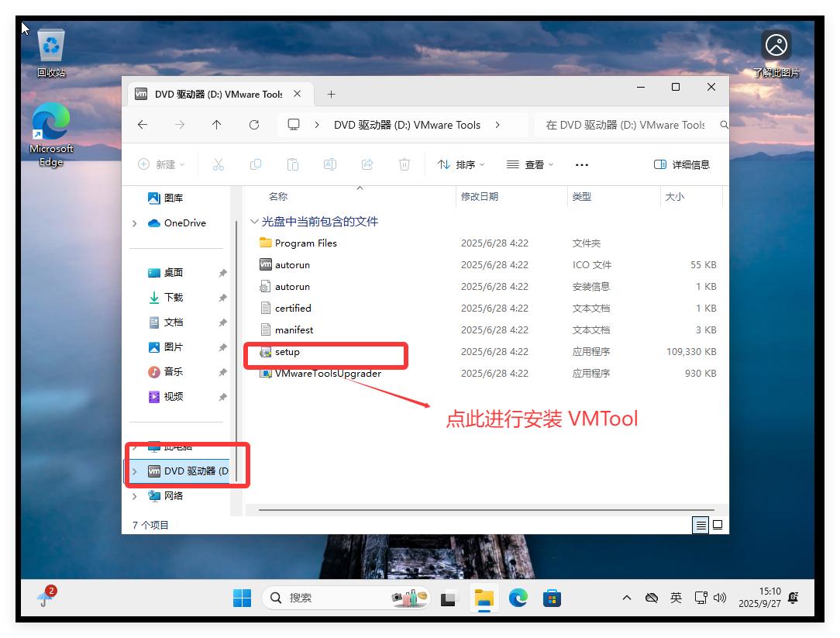This screenshot has width=840, height=638.
Task: Click the Copy icon in the toolbar
Action: tap(256, 164)
